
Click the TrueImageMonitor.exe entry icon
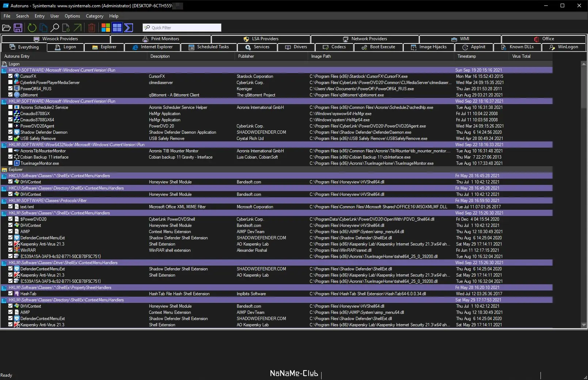[16, 163]
